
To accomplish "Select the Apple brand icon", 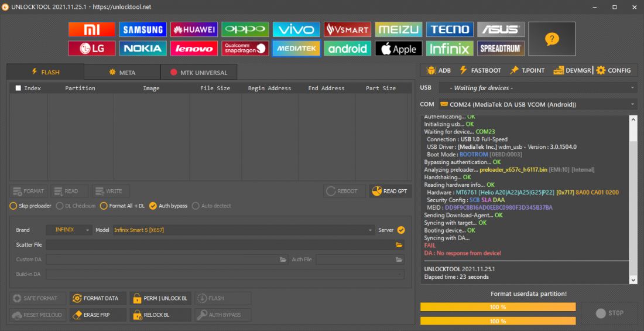I will tap(398, 49).
